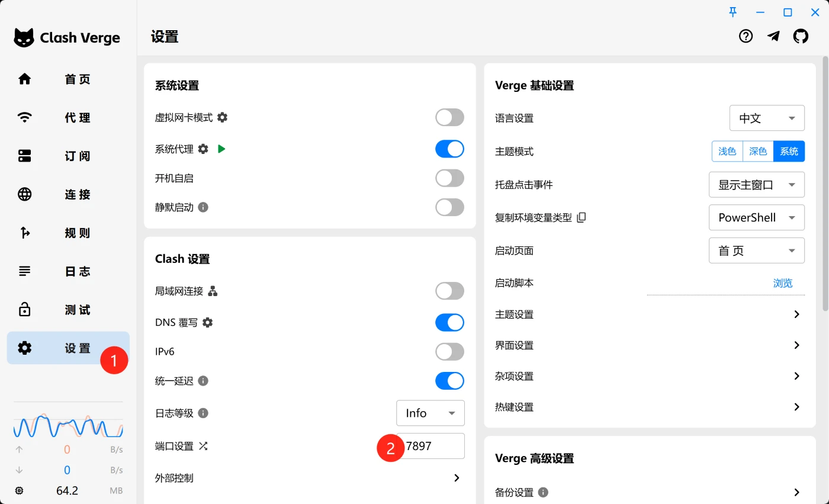Click the info icon next to 静默启动
The image size is (829, 504).
pyautogui.click(x=203, y=207)
